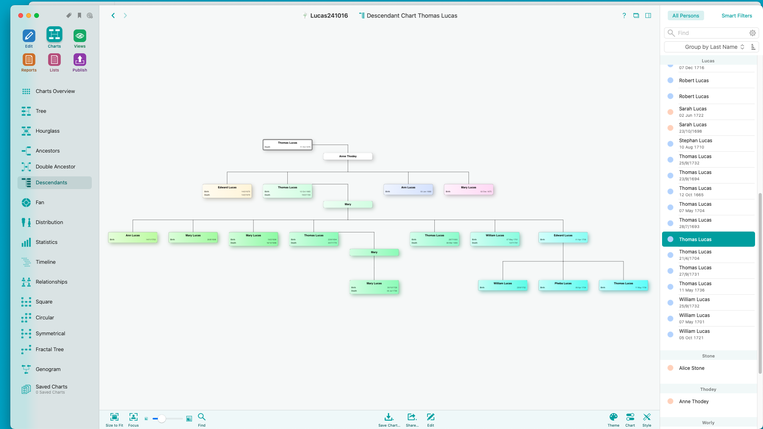This screenshot has width=763, height=429.
Task: Open the Theme palette
Action: (x=614, y=419)
